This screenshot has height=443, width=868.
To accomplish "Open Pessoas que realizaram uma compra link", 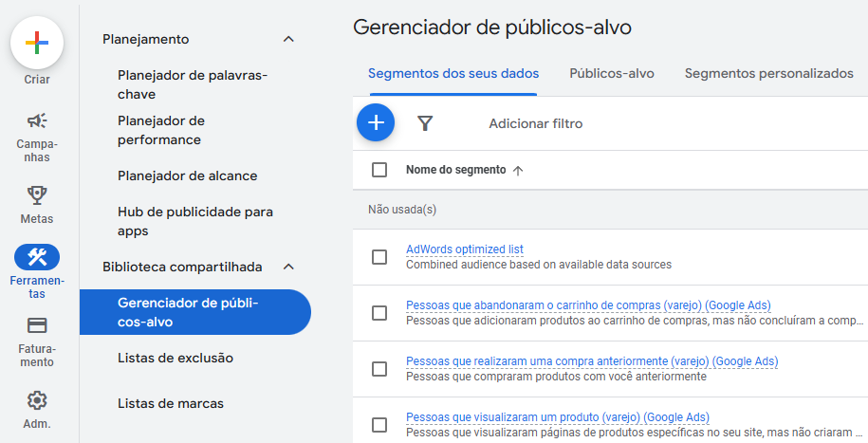I will click(x=592, y=361).
